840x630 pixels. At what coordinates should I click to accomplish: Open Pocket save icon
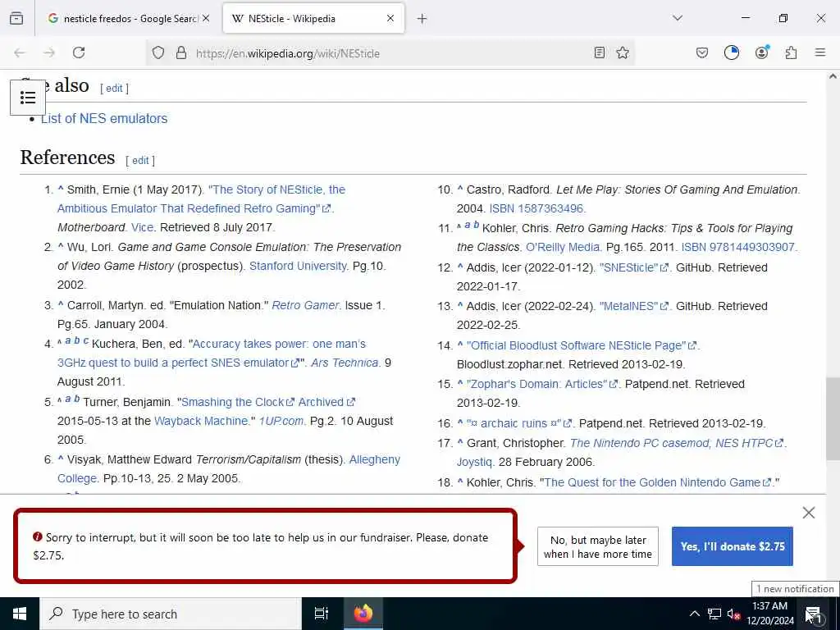click(702, 52)
